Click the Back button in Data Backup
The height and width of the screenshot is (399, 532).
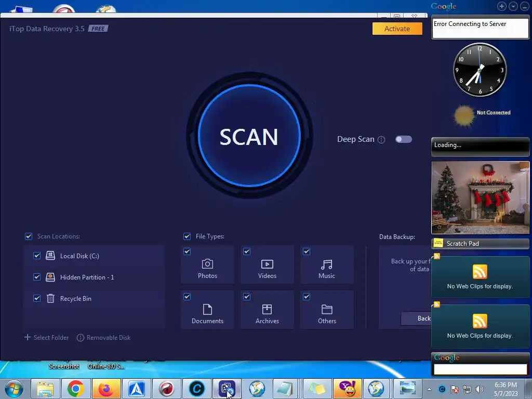pos(416,318)
